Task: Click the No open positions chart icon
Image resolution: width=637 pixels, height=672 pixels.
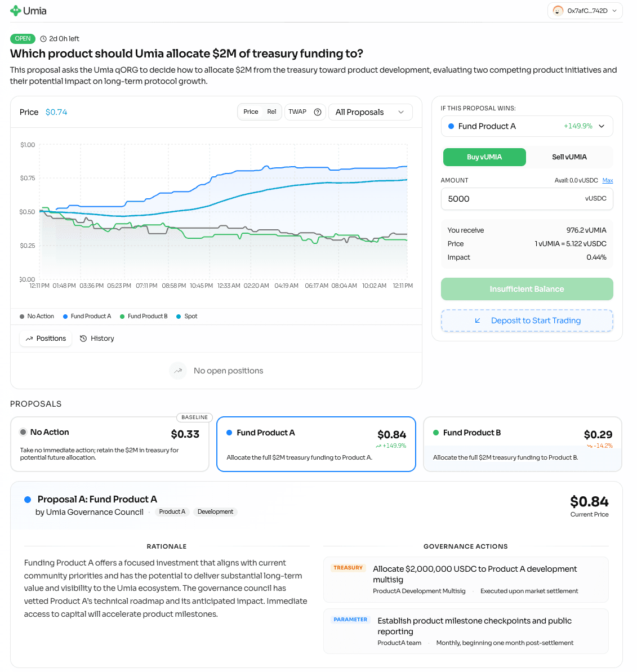Action: [x=177, y=370]
